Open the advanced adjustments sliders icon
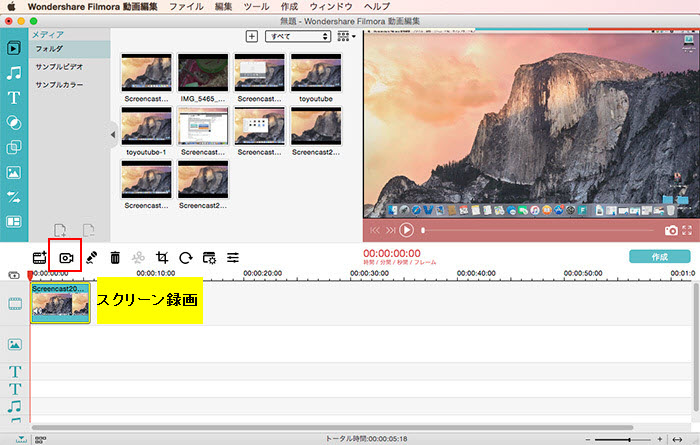The height and width of the screenshot is (445, 700). coord(233,258)
